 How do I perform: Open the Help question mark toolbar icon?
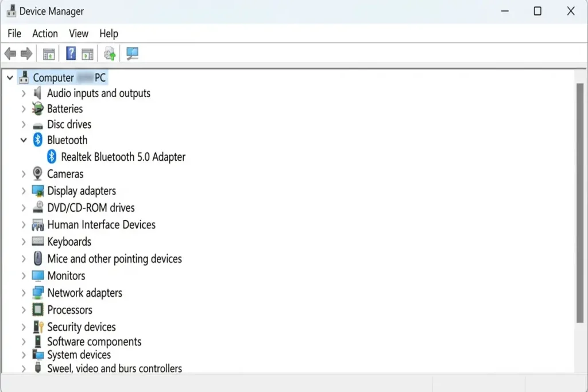[x=71, y=53]
